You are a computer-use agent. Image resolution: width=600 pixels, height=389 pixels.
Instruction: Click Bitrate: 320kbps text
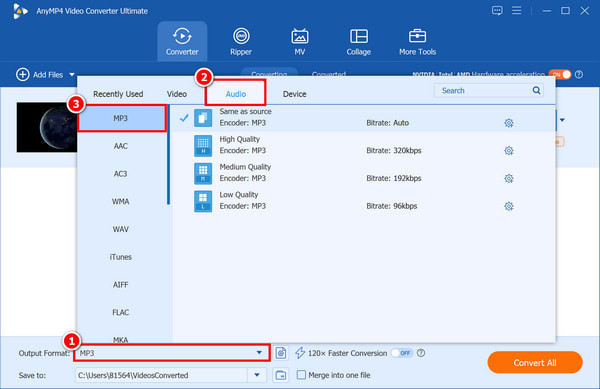point(394,151)
